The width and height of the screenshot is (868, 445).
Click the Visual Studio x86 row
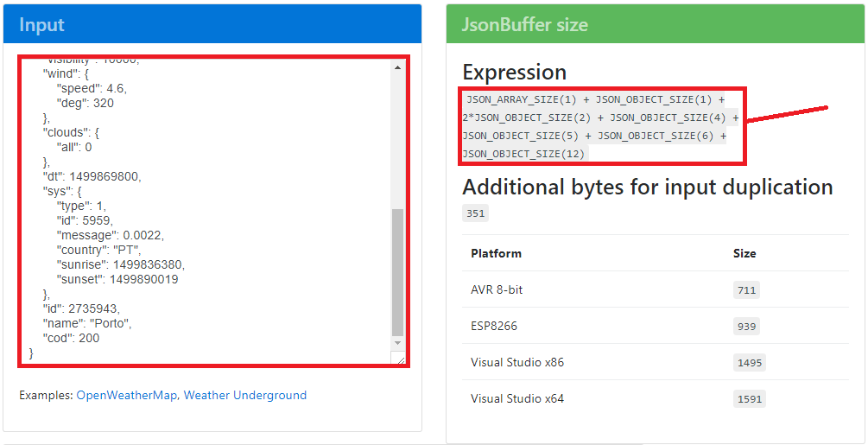(x=516, y=362)
